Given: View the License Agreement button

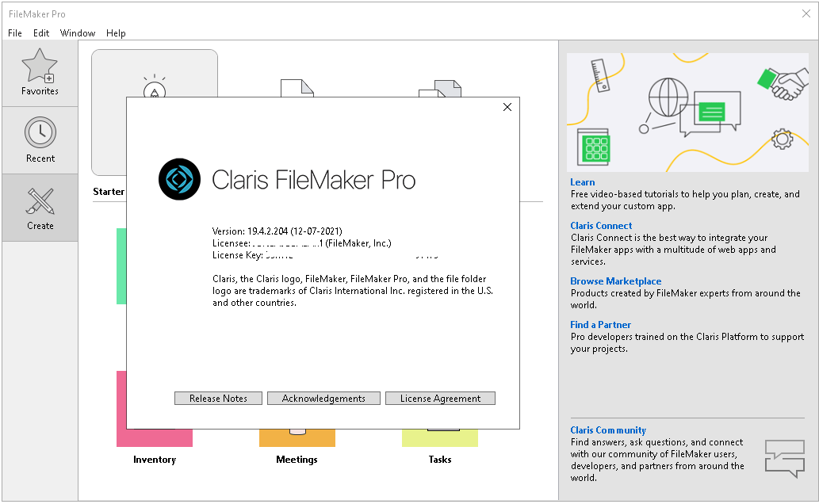Looking at the screenshot, I should (x=440, y=399).
